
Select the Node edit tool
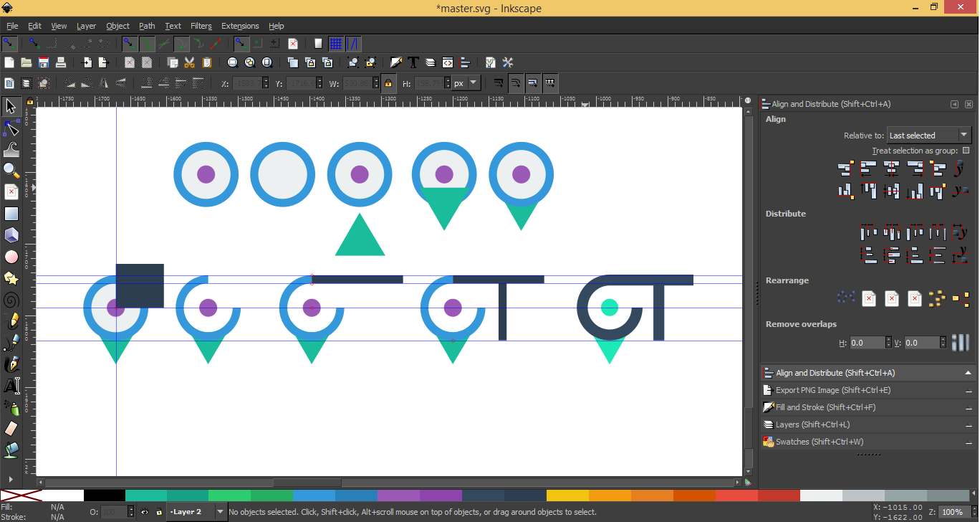click(11, 128)
